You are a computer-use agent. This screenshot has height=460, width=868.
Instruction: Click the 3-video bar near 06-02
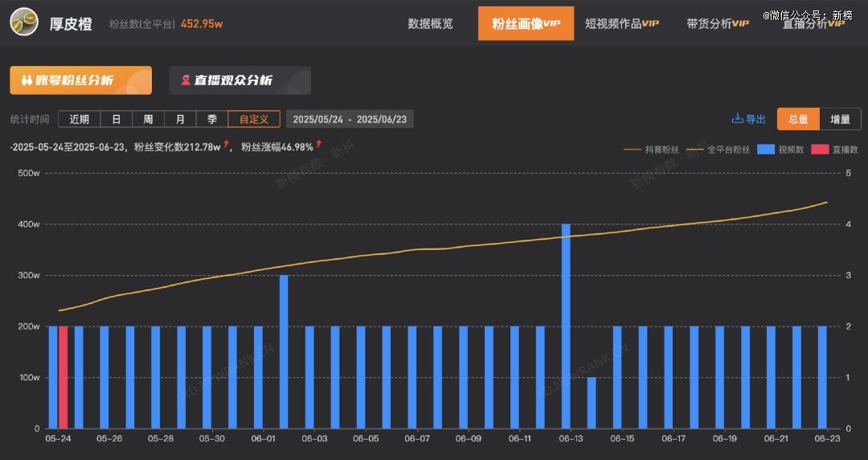click(x=284, y=352)
